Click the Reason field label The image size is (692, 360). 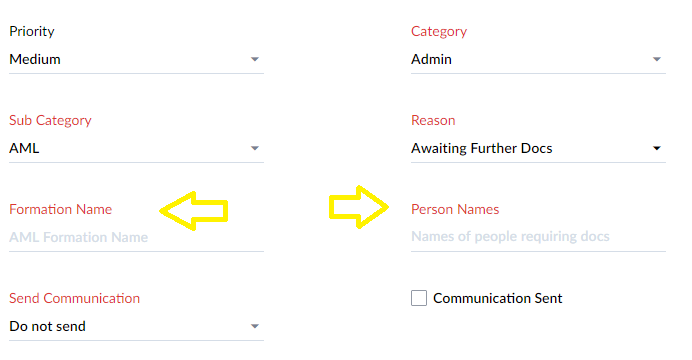tap(433, 120)
